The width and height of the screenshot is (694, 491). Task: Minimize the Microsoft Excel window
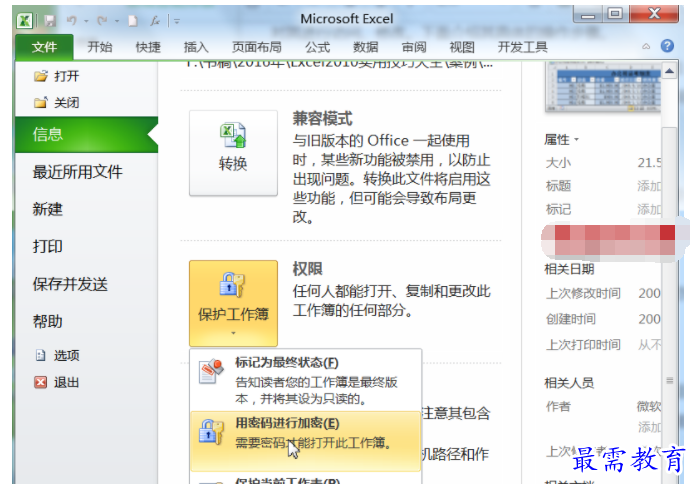tap(588, 14)
